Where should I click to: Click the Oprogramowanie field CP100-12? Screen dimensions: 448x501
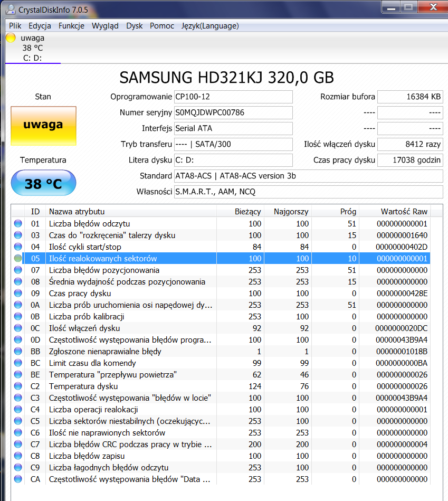(x=233, y=97)
